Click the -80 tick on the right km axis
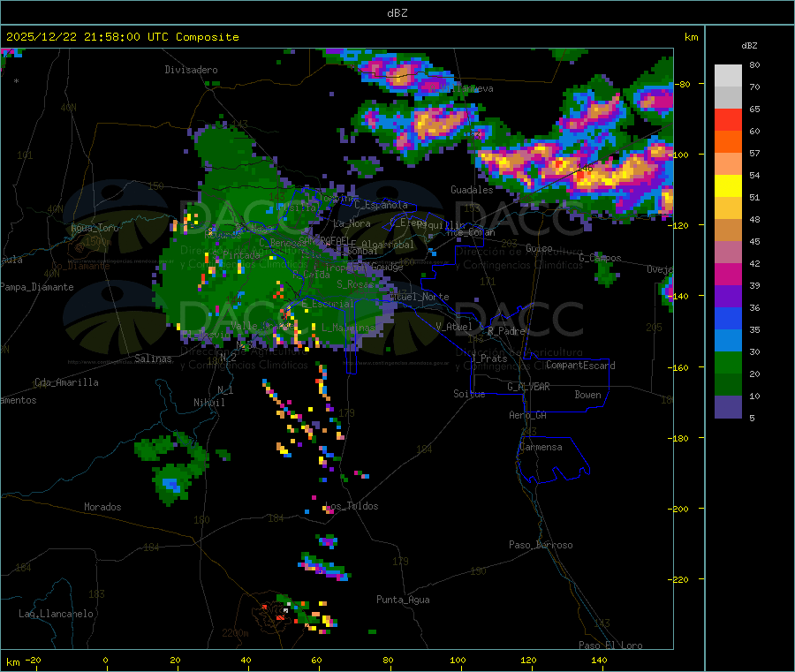 (681, 84)
